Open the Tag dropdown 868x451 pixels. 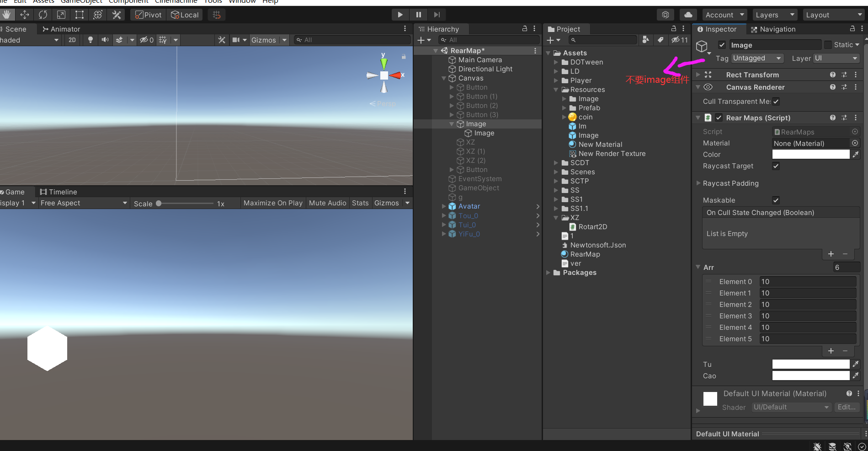[757, 58]
